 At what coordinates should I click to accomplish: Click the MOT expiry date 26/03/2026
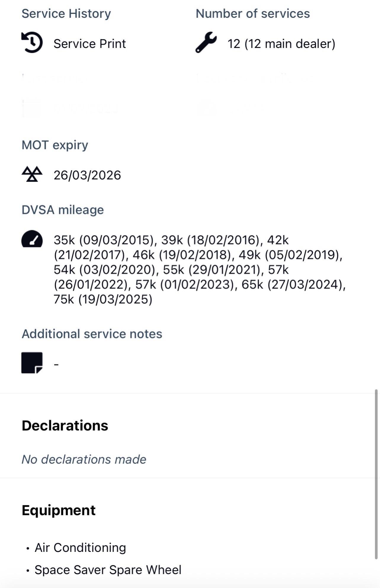(87, 175)
